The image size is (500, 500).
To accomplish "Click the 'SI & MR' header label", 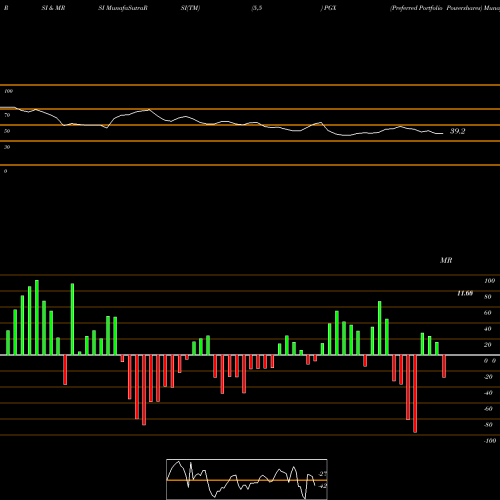I will coord(53,8).
